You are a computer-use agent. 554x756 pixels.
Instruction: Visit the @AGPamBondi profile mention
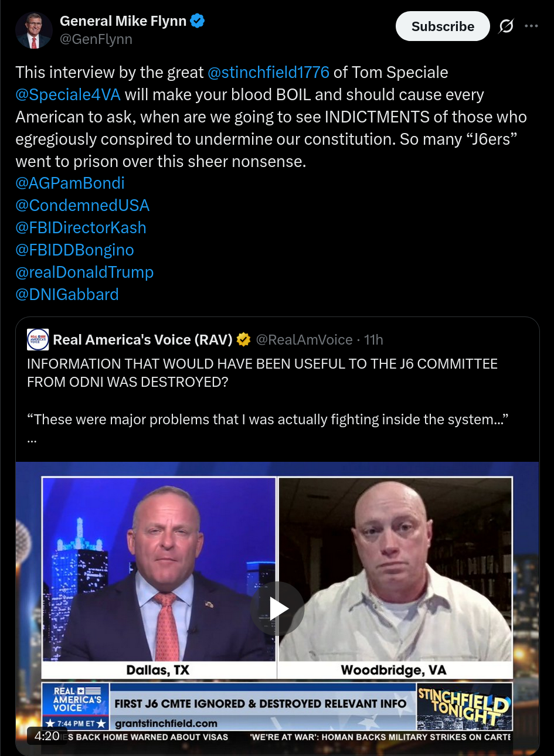click(70, 183)
